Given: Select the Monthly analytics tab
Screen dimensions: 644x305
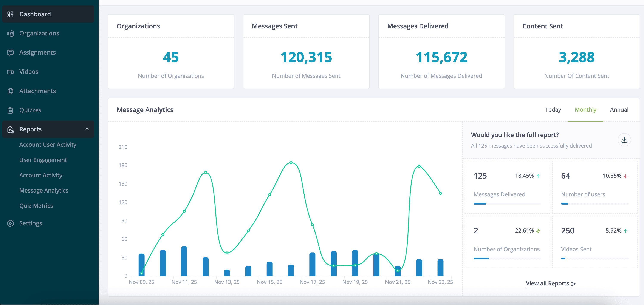Looking at the screenshot, I should [x=585, y=110].
